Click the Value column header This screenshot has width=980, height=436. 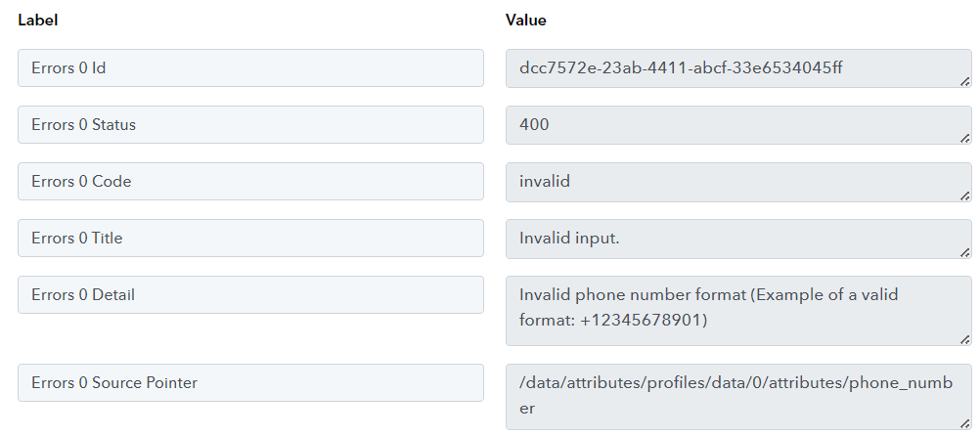click(525, 20)
